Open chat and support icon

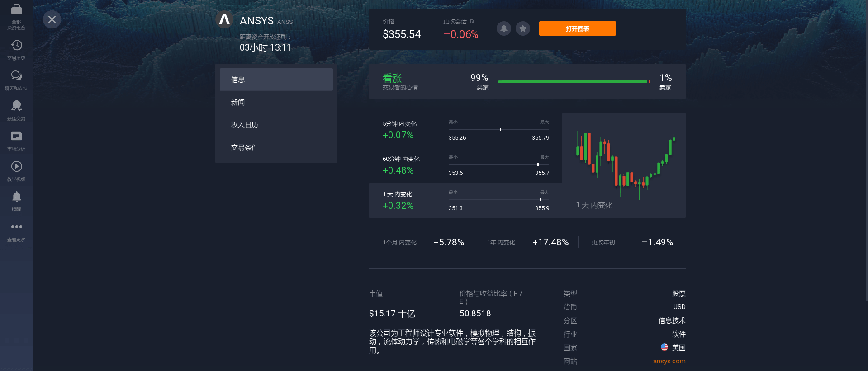[16, 75]
